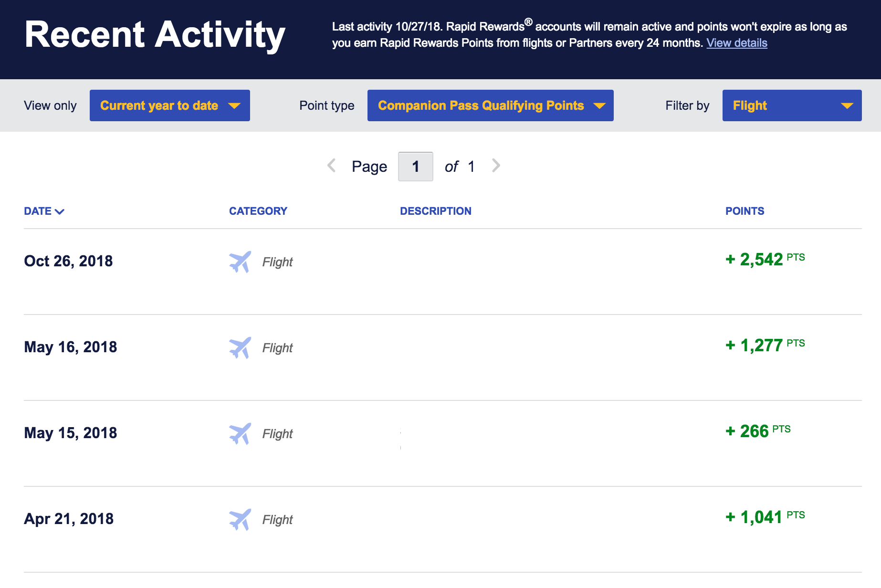
Task: Select the + 2,542 PTS entry
Action: (x=764, y=260)
